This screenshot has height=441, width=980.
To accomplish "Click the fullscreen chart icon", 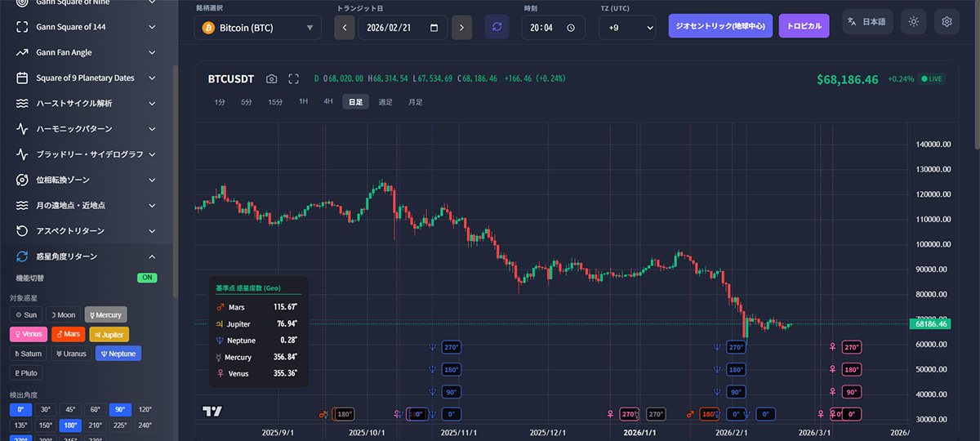I will tap(294, 79).
